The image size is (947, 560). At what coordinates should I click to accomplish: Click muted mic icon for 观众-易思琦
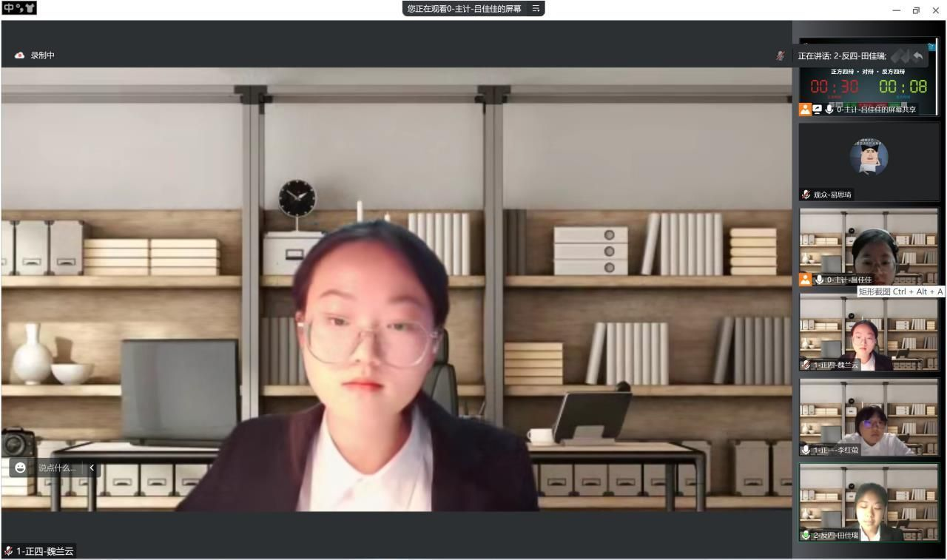tap(806, 195)
